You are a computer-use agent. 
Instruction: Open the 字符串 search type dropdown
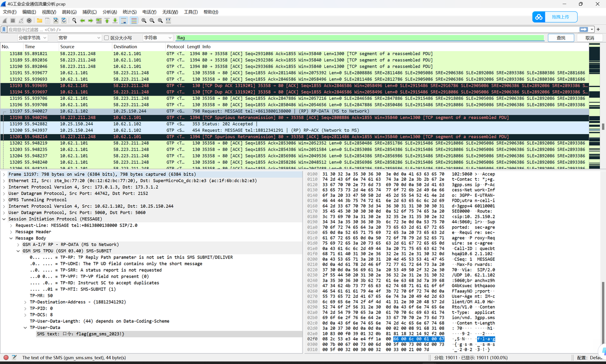[157, 38]
